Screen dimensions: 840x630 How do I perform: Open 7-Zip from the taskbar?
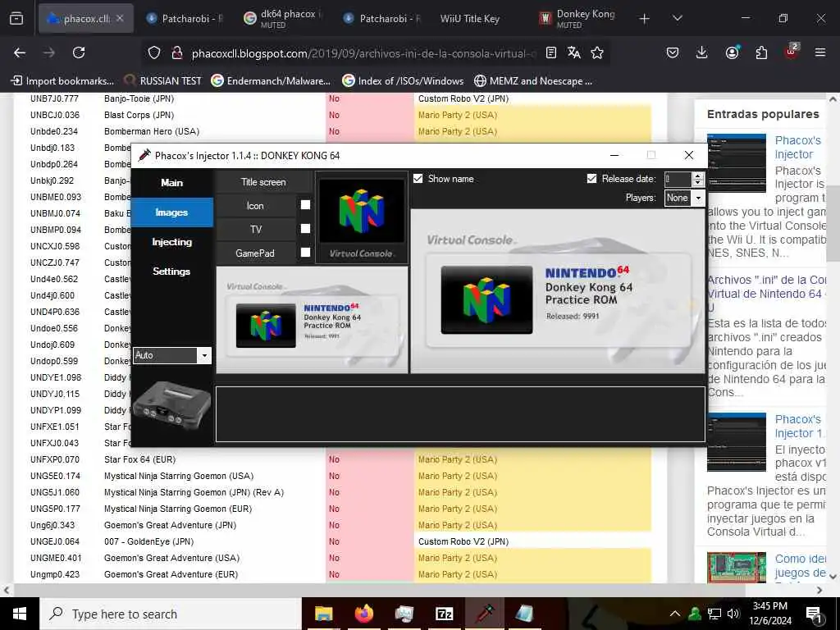point(444,614)
